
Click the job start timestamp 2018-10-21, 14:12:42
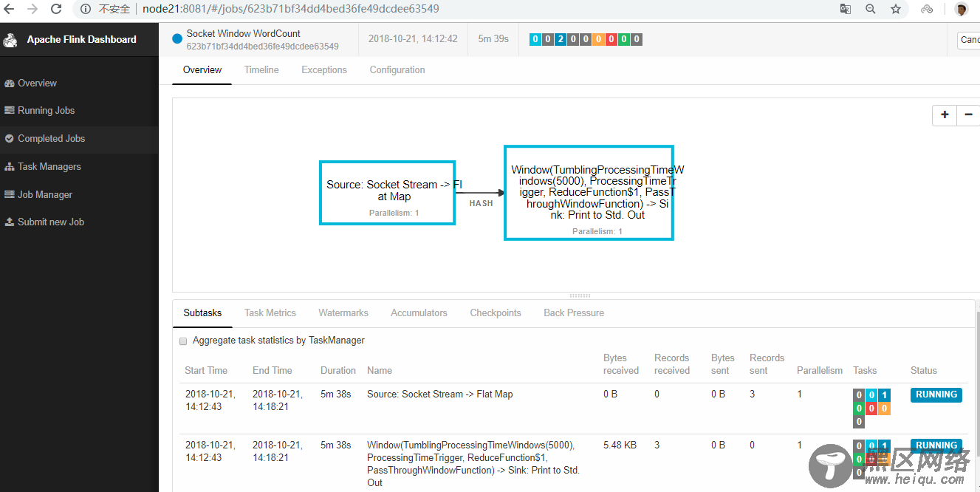[x=413, y=39]
